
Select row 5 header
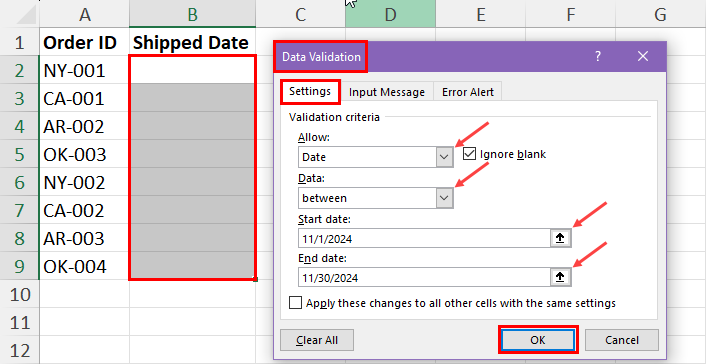click(19, 154)
